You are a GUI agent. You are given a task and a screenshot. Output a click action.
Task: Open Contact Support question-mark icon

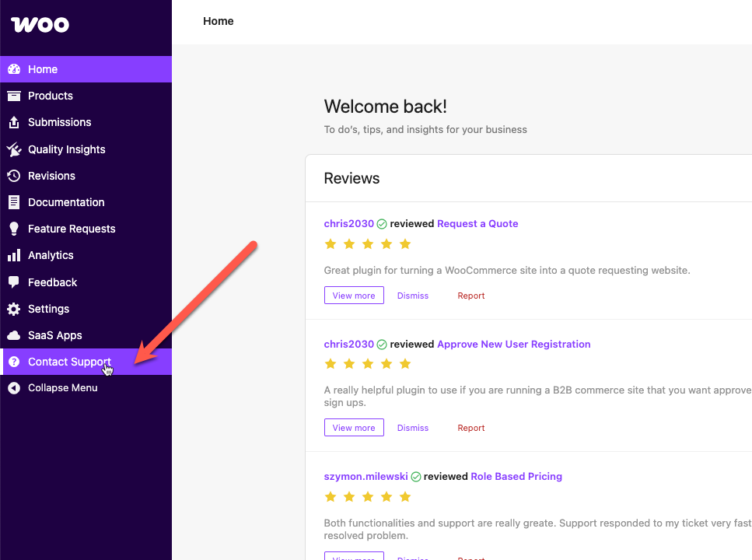pyautogui.click(x=14, y=362)
